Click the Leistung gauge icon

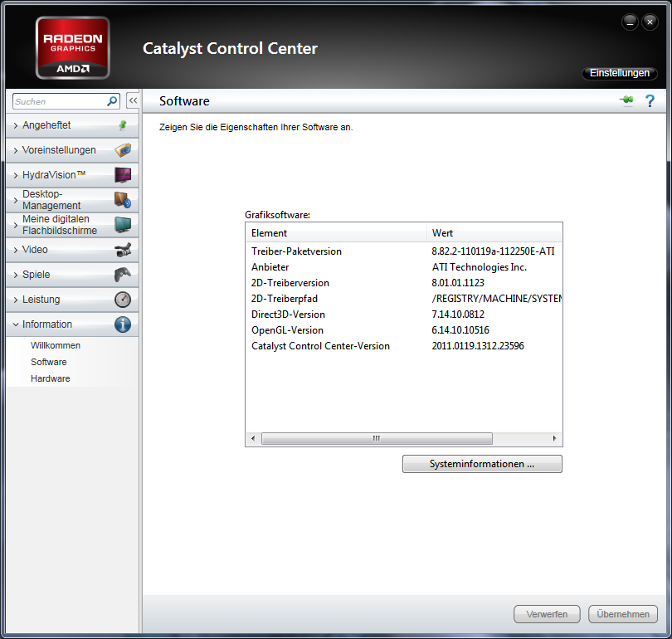coord(123,299)
